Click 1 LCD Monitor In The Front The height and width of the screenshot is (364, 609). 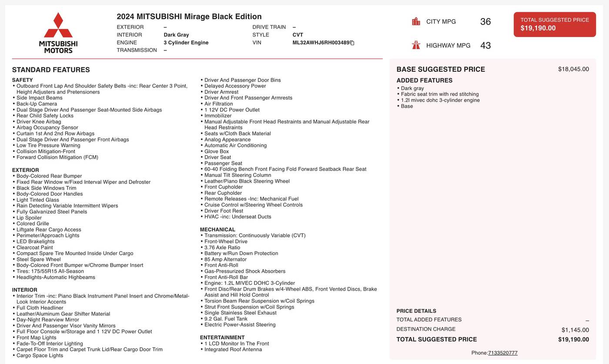237,344
